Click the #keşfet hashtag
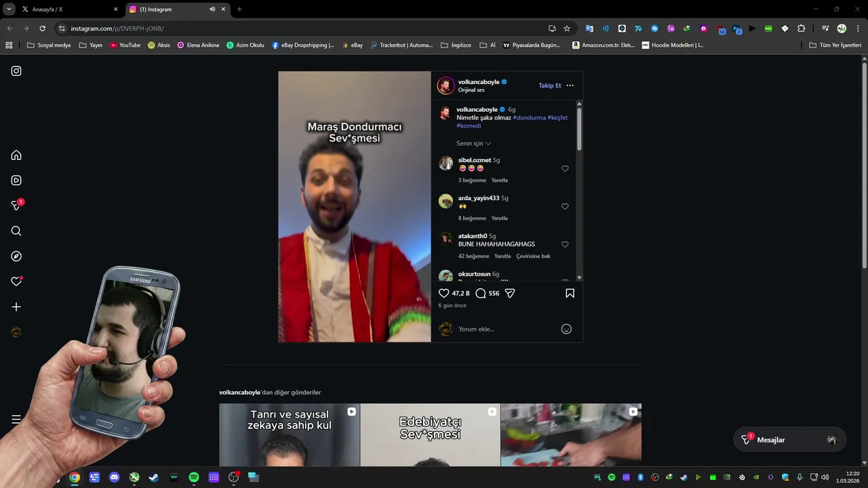 click(x=557, y=118)
